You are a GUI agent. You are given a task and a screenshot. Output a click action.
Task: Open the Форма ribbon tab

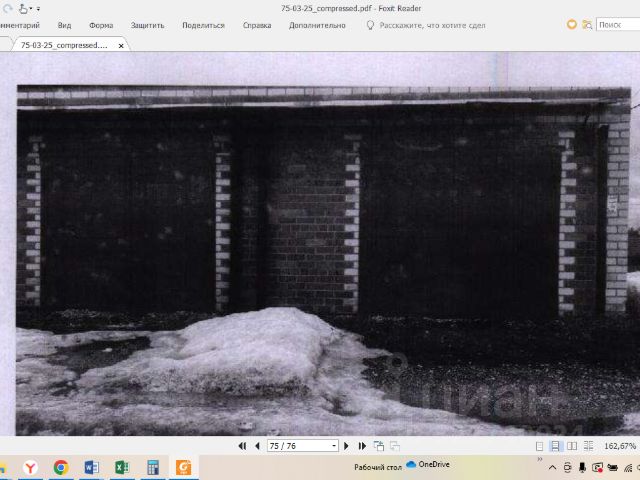pos(101,25)
